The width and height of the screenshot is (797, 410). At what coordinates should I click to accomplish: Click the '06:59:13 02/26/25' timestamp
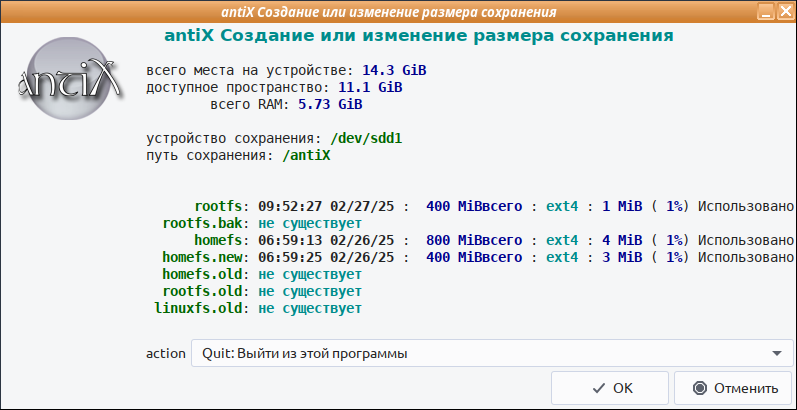pyautogui.click(x=326, y=240)
